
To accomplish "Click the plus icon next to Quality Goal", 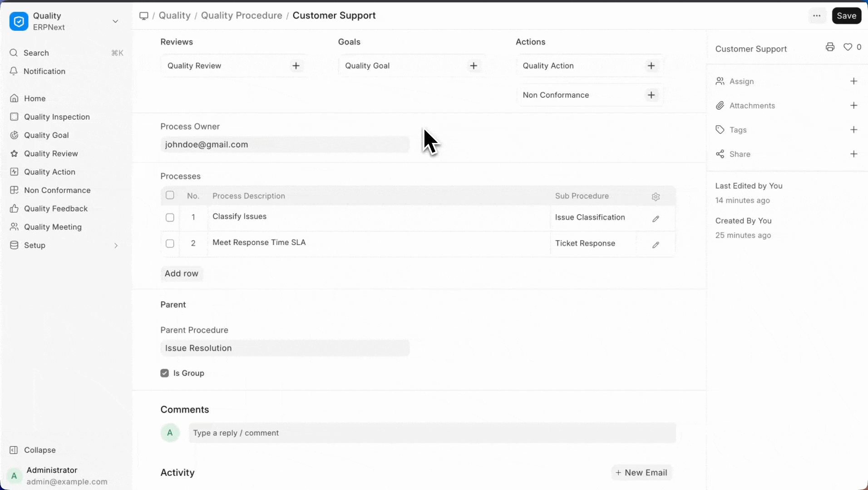I will click(x=473, y=66).
